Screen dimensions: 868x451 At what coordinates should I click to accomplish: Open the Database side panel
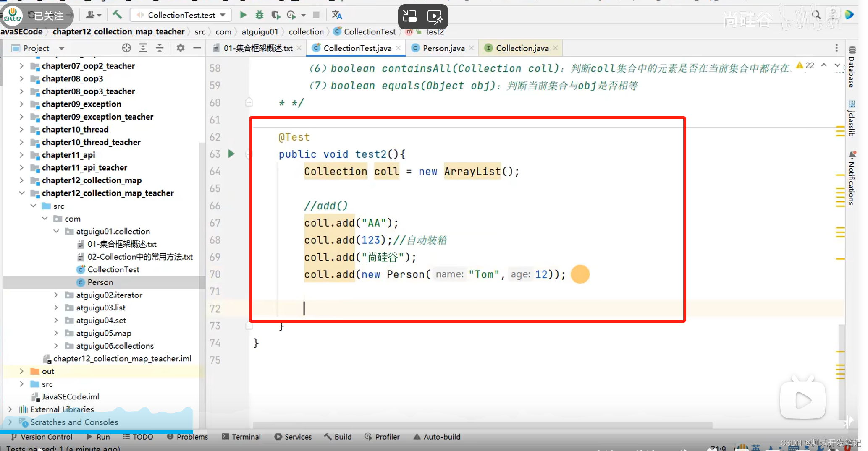(x=852, y=67)
